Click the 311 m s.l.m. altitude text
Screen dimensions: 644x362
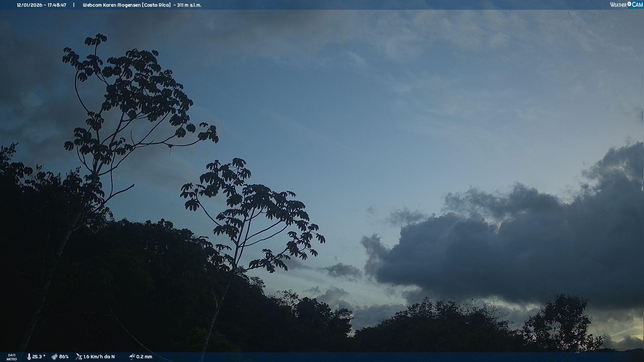coord(189,5)
